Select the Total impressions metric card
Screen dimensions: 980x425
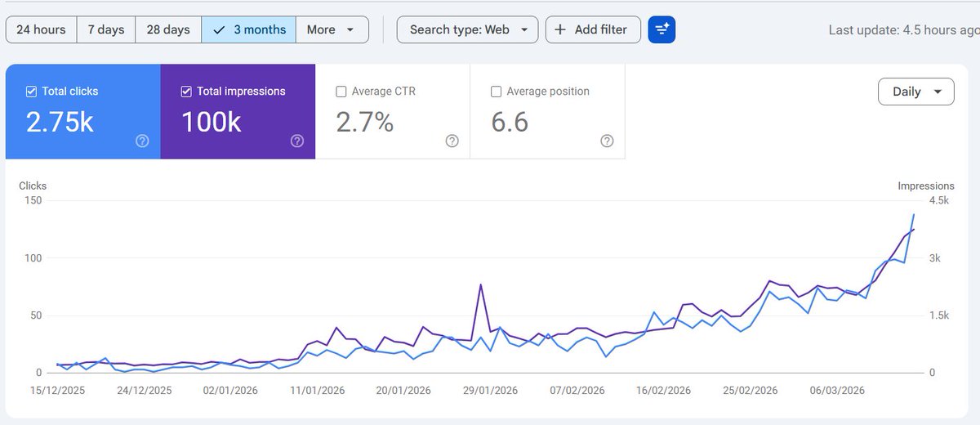(x=238, y=111)
